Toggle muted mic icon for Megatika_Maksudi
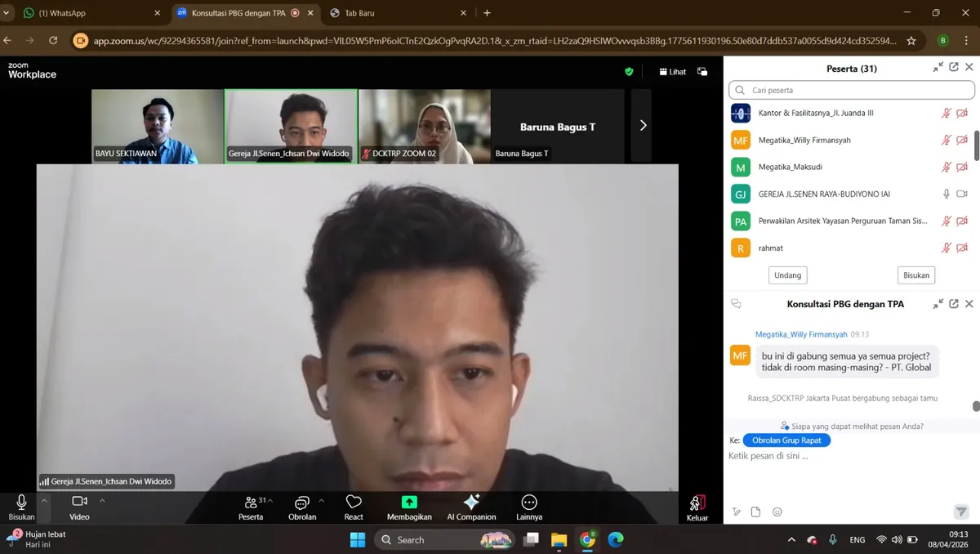 click(947, 167)
